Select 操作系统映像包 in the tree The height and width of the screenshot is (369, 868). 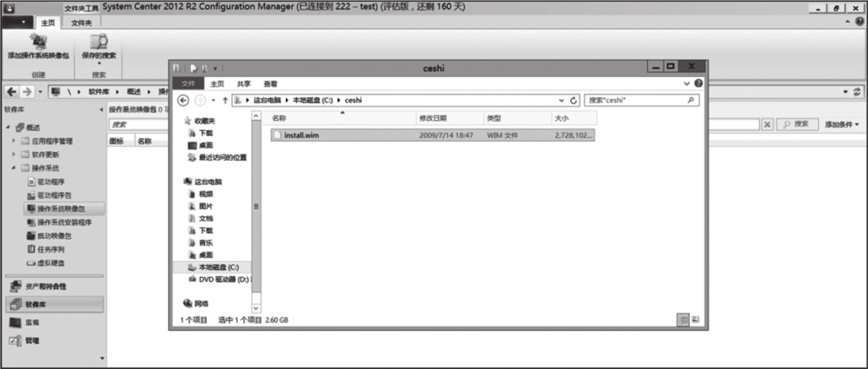click(64, 209)
